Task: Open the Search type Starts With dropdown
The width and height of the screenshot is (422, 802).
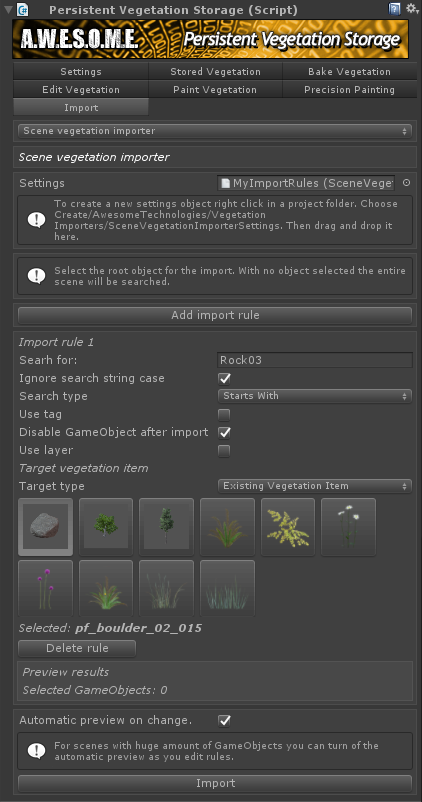Action: click(315, 396)
